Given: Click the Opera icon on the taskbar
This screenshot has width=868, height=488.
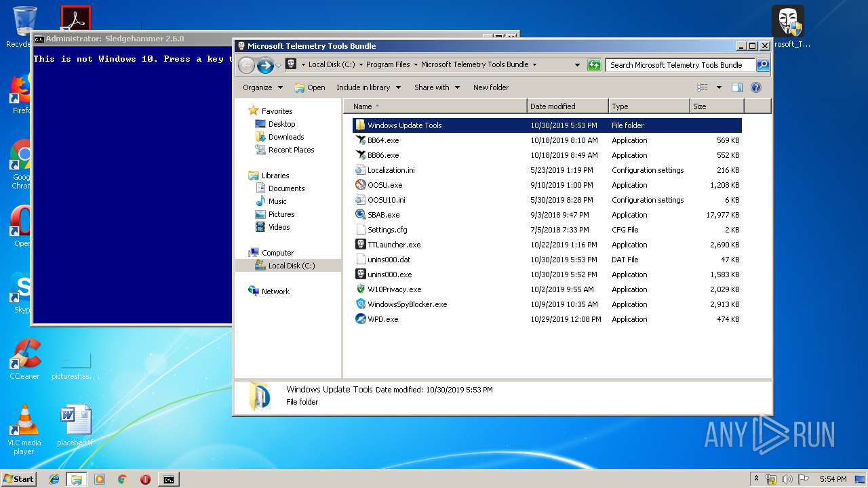Looking at the screenshot, I should pos(145,479).
